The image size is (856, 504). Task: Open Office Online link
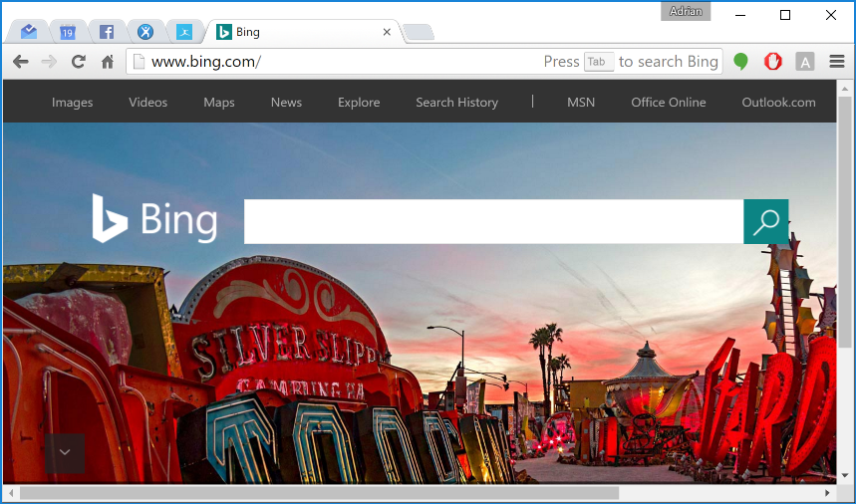tap(669, 102)
